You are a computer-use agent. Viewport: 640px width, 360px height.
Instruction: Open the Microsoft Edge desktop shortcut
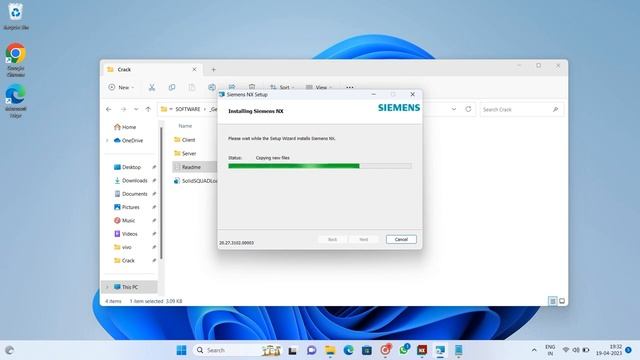(16, 101)
